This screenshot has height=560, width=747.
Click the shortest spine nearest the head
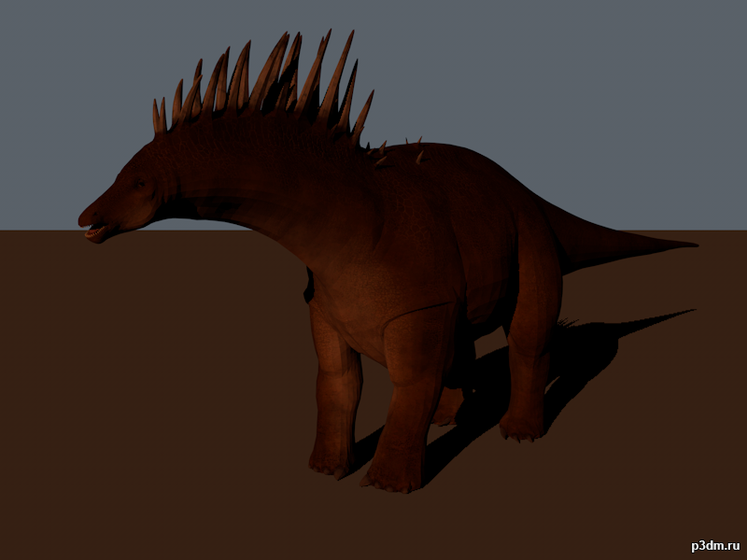[158, 117]
